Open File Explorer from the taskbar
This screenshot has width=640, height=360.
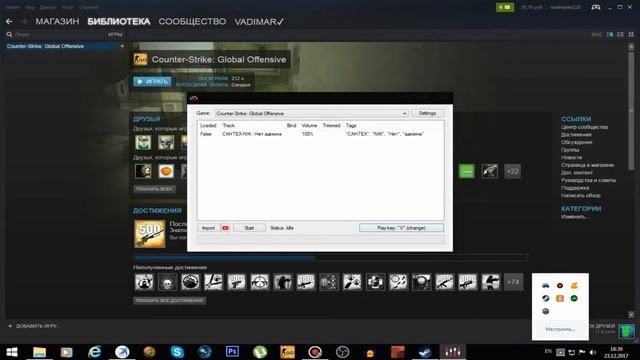(x=39, y=352)
